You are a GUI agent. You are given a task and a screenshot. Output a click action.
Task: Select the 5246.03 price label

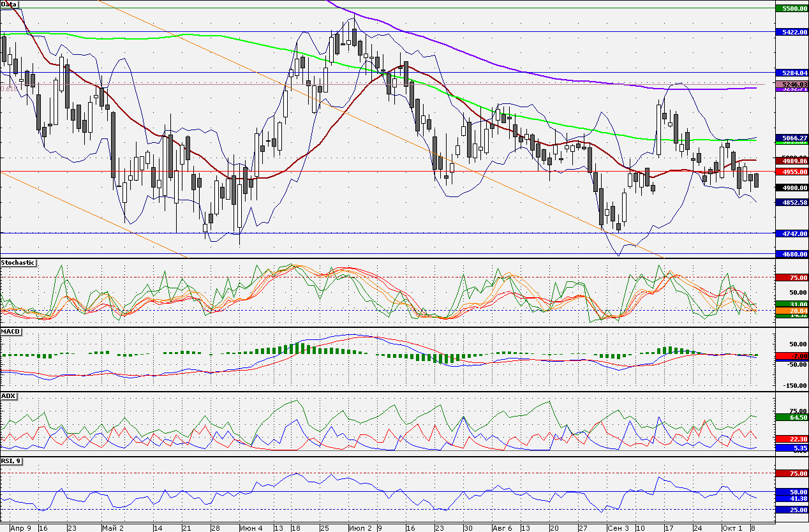[x=791, y=84]
